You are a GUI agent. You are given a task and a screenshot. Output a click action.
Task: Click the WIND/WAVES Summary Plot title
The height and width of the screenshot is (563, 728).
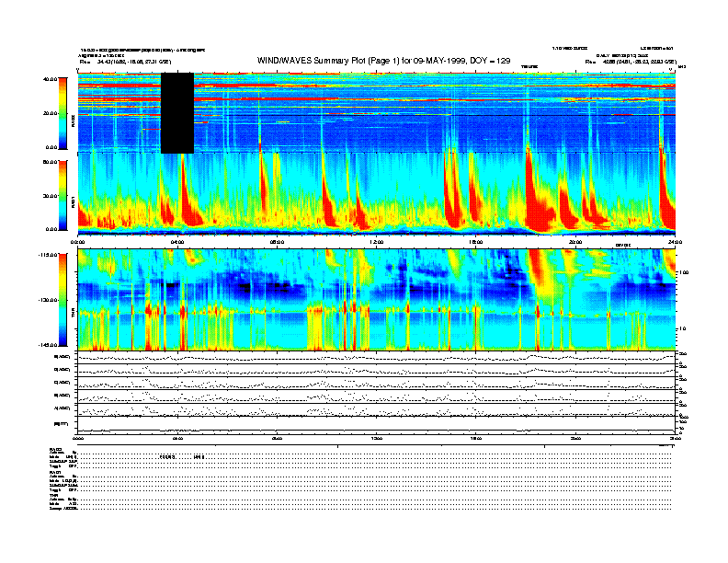tap(383, 61)
